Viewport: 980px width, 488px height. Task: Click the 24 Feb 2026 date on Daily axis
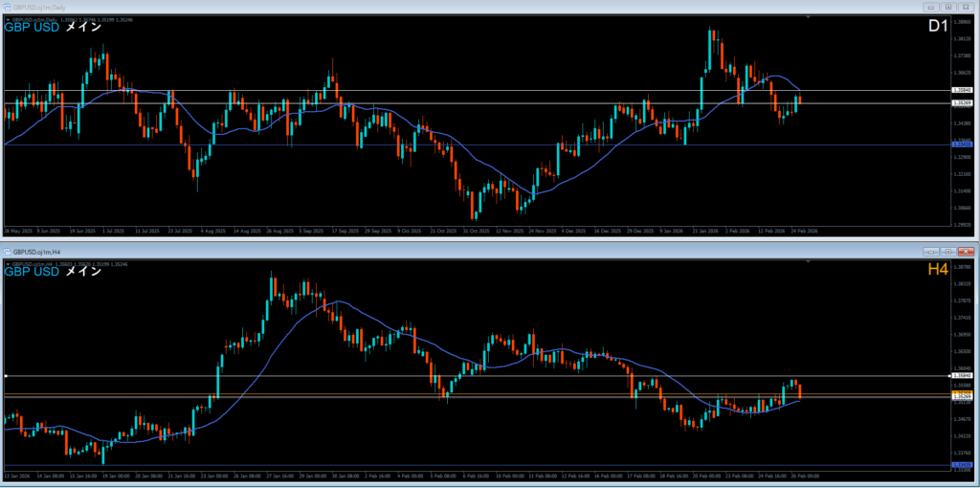pos(803,231)
